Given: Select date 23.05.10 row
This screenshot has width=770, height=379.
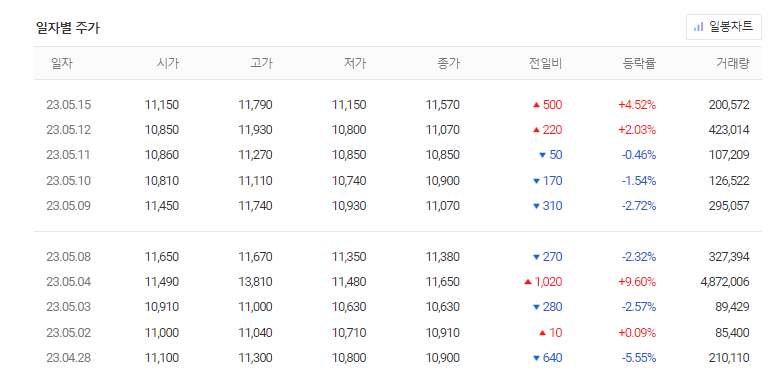Looking at the screenshot, I should click(x=398, y=181).
